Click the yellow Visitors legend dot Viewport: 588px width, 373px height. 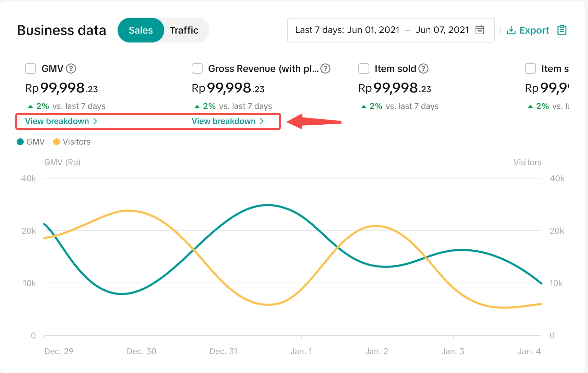click(x=57, y=142)
